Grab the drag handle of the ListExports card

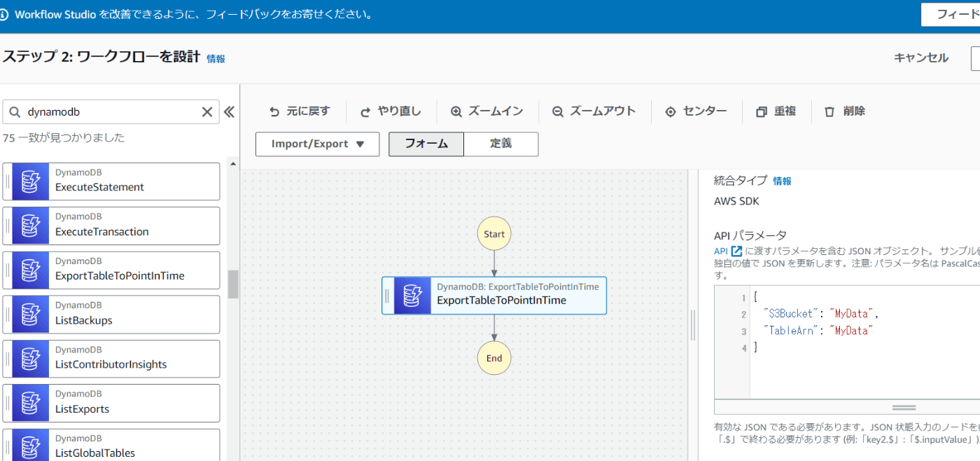pos(8,403)
